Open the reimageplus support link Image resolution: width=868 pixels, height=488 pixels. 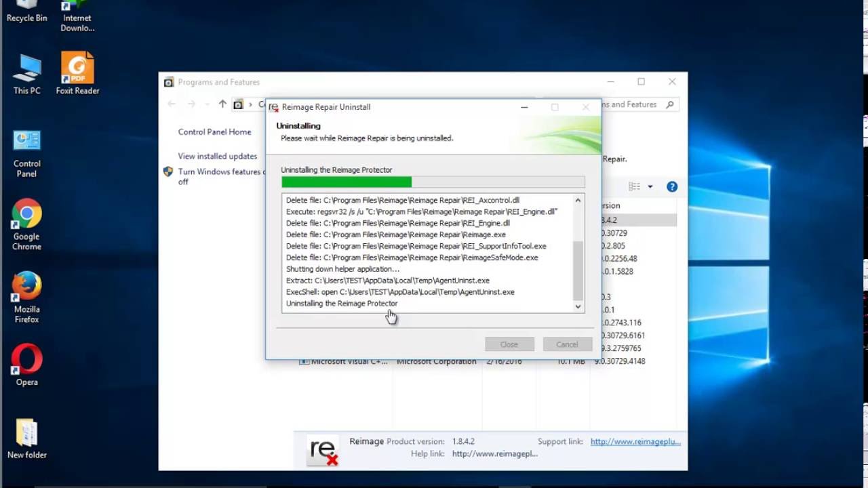[635, 441]
